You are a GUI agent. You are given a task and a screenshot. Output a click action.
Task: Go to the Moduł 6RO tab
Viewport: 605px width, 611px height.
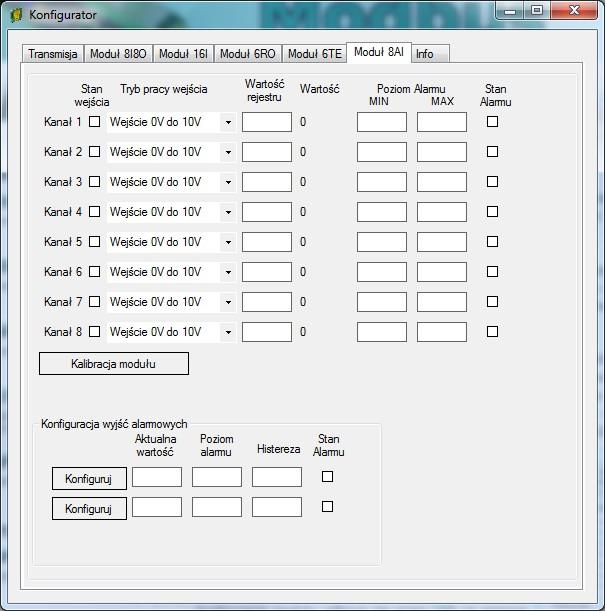point(248,54)
